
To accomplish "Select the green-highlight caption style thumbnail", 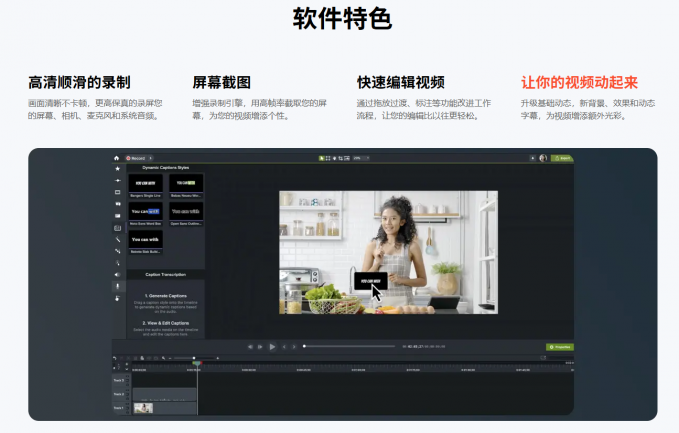I will point(186,186).
